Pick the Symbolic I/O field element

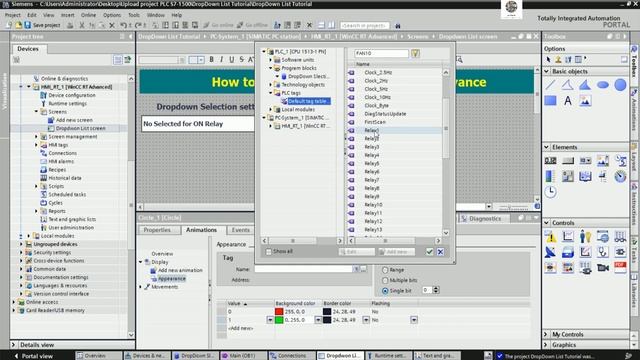pos(585,160)
